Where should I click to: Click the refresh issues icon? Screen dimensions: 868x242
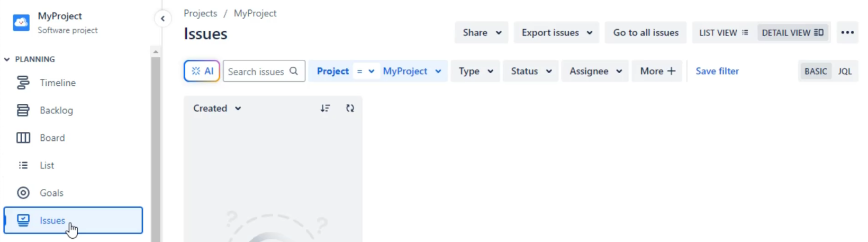[350, 108]
